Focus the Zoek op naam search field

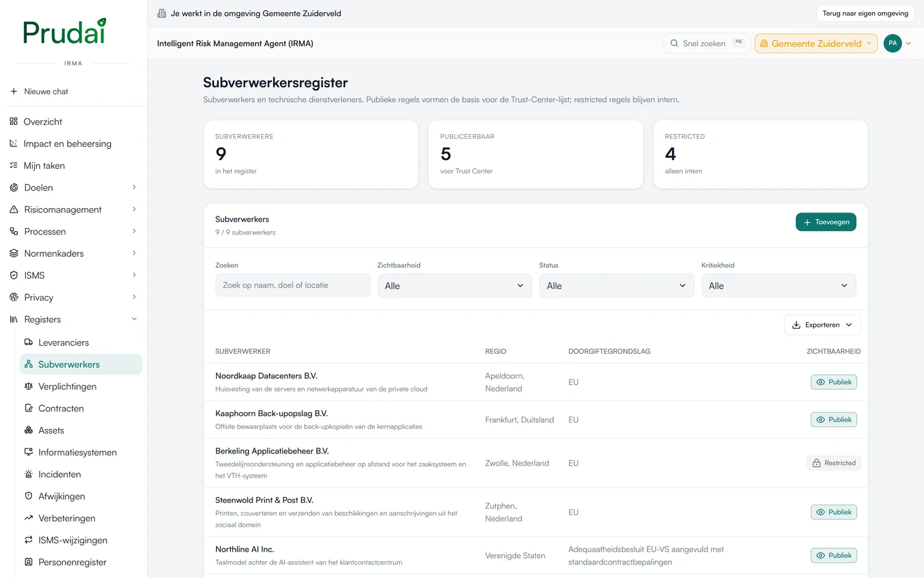tap(293, 286)
